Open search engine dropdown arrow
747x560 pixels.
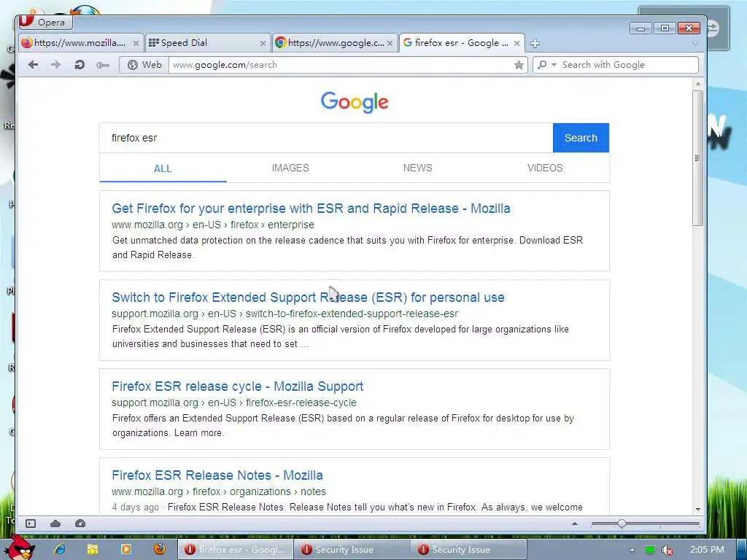[x=554, y=65]
